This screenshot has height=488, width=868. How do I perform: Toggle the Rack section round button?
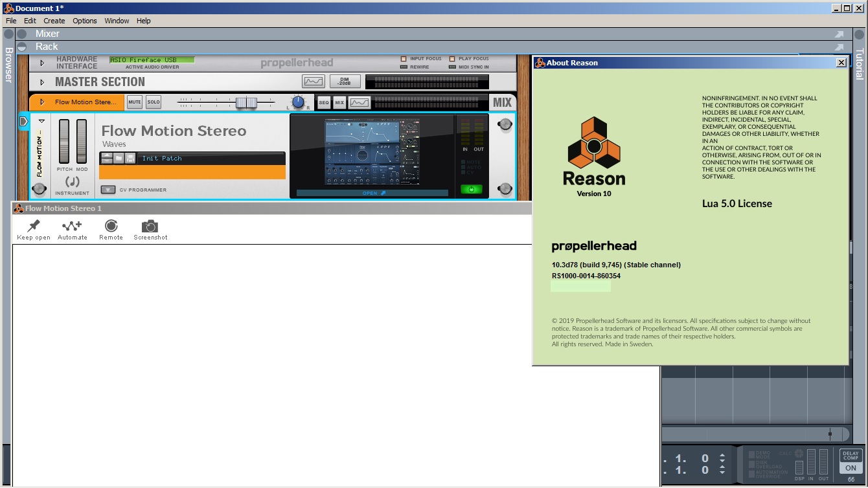22,47
